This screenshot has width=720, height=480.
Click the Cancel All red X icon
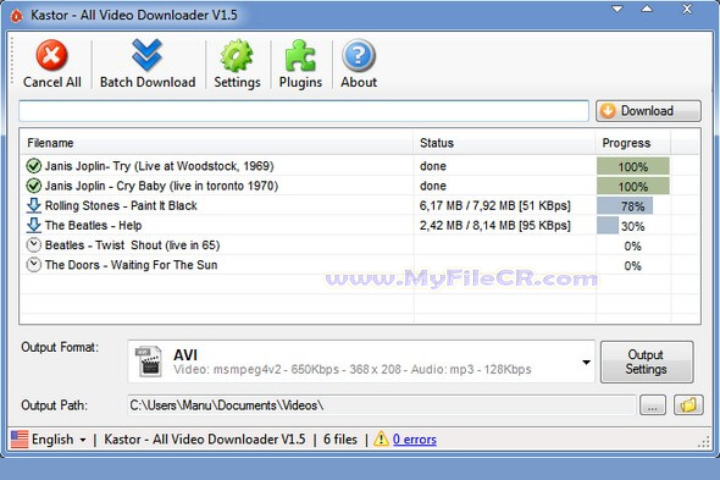[x=51, y=55]
